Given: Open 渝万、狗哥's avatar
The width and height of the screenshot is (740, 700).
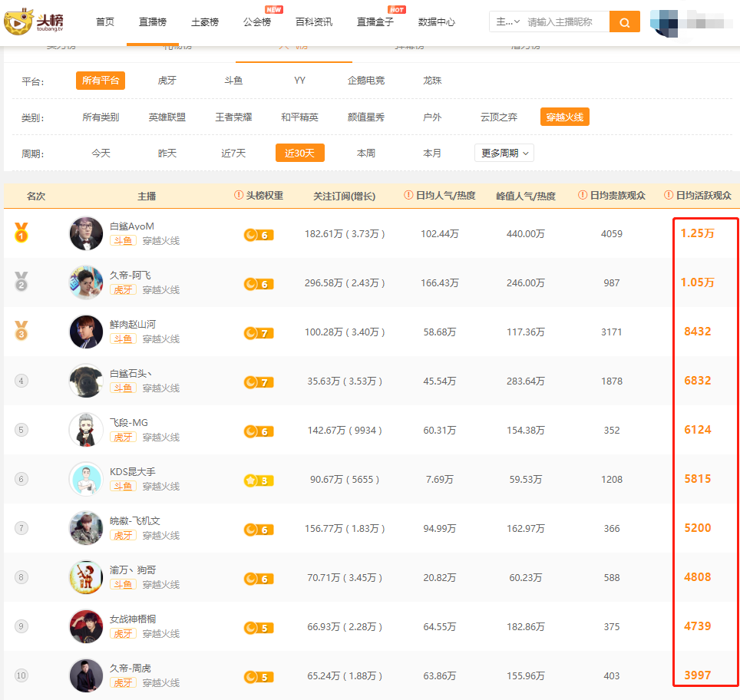Looking at the screenshot, I should (x=86, y=576).
